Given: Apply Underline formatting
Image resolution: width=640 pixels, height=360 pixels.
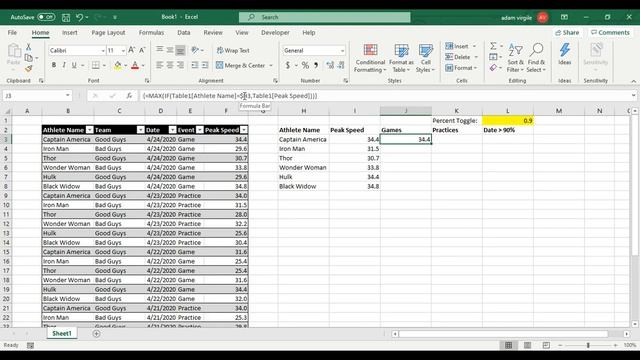Looking at the screenshot, I should click(74, 65).
